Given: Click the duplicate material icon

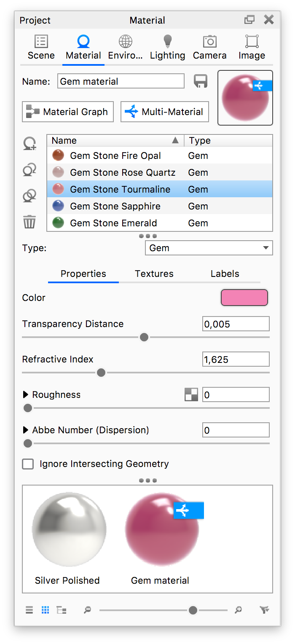Looking at the screenshot, I should click(x=29, y=170).
